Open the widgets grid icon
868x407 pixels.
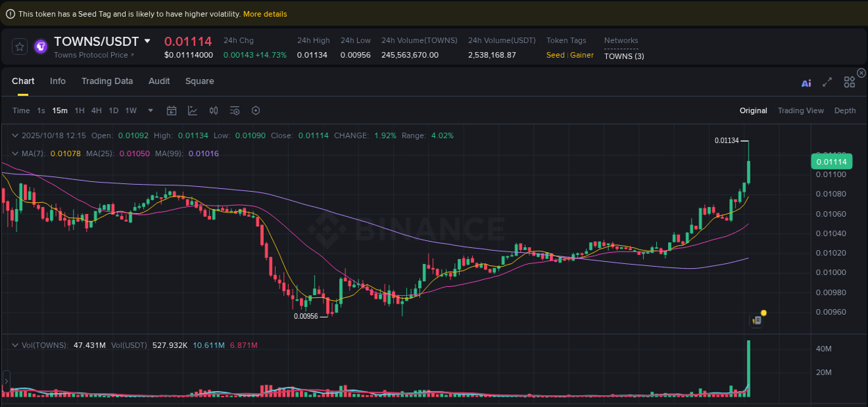coord(849,81)
